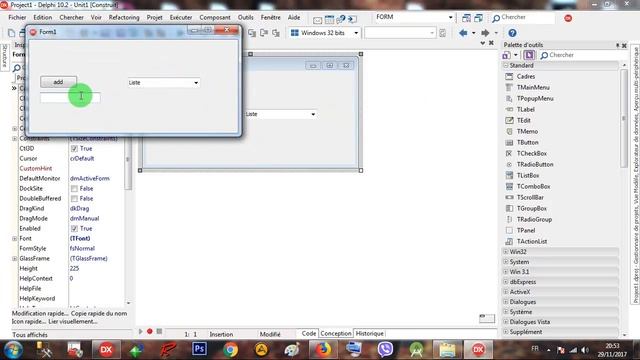The width and height of the screenshot is (640, 360).
Task: Expand the Font property node
Action: pos(15,238)
